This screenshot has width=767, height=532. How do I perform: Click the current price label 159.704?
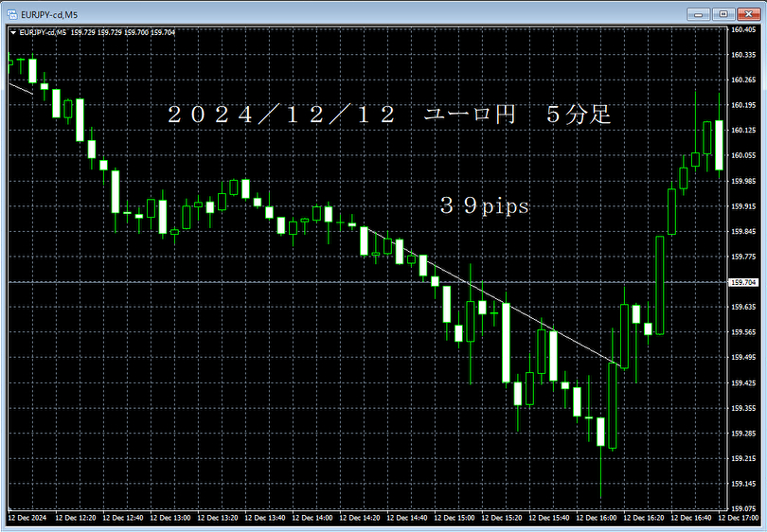click(x=743, y=283)
